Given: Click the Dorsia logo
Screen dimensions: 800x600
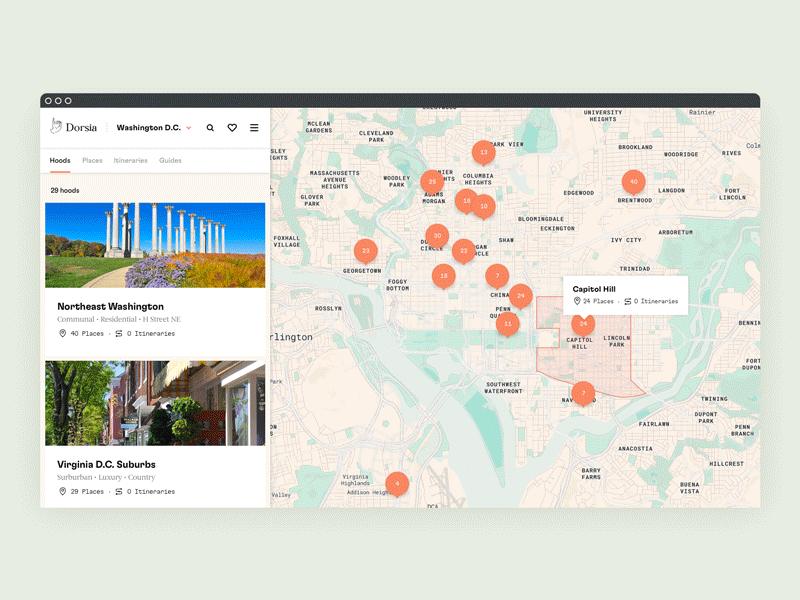Looking at the screenshot, I should pos(76,127).
